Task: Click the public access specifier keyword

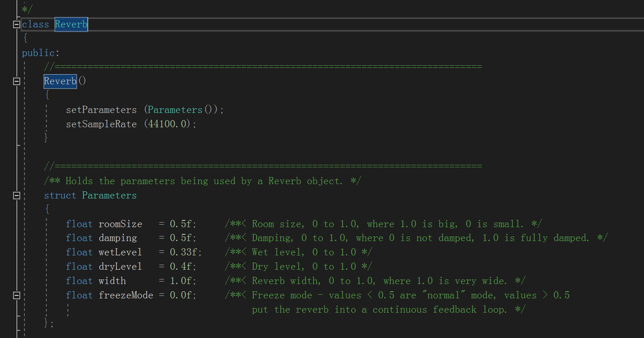Action: point(38,53)
